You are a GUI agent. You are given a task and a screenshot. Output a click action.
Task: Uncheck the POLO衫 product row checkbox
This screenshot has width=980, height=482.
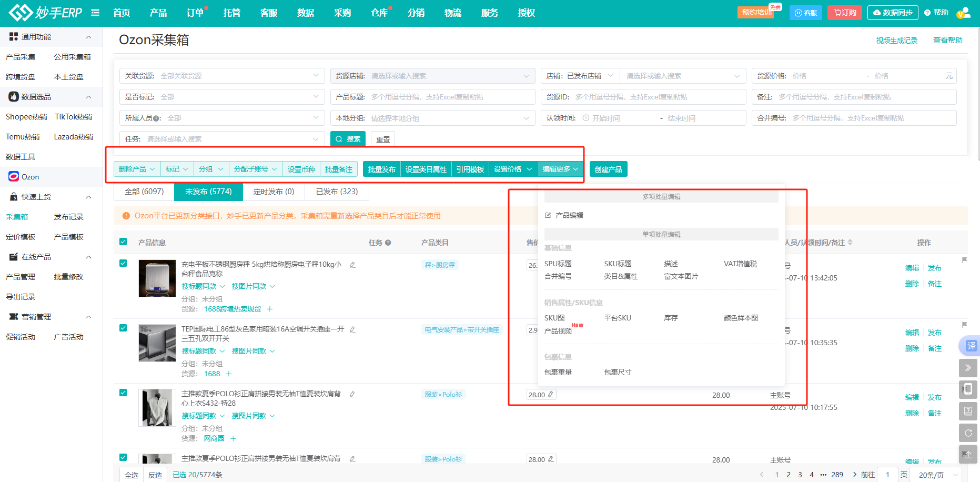123,393
